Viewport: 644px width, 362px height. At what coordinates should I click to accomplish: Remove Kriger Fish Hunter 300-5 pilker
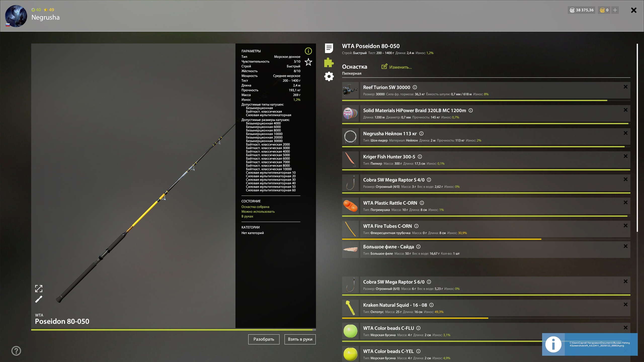[625, 156]
